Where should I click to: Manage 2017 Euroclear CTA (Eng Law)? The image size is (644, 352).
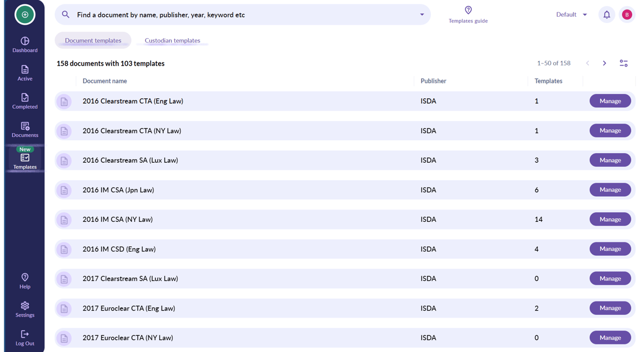(610, 308)
